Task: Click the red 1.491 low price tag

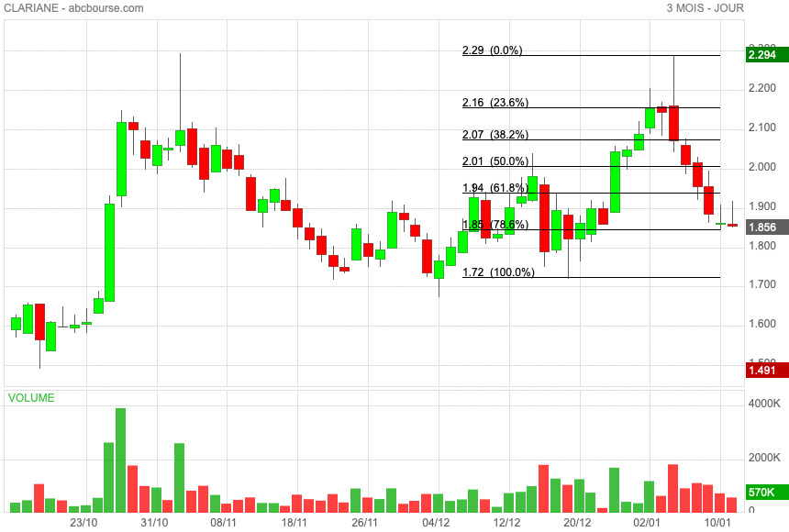Action: (x=767, y=371)
